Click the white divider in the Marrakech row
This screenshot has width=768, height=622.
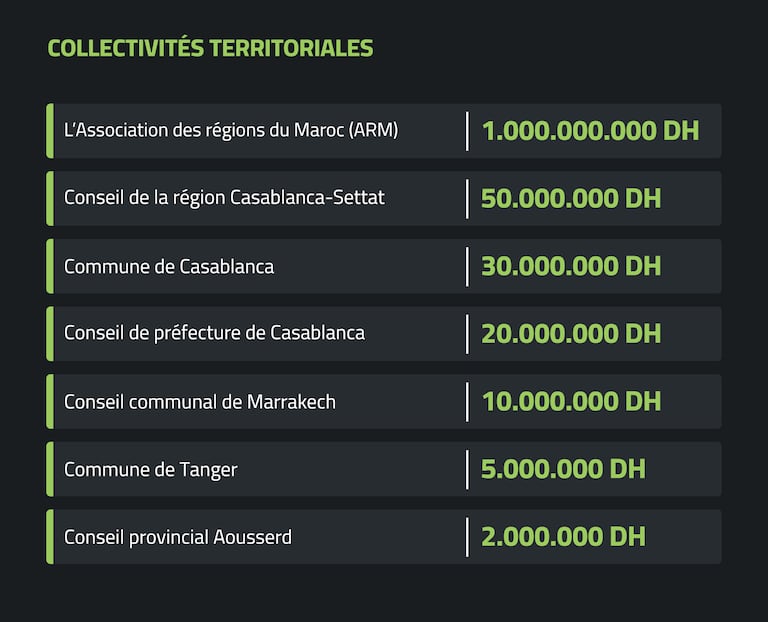click(467, 402)
